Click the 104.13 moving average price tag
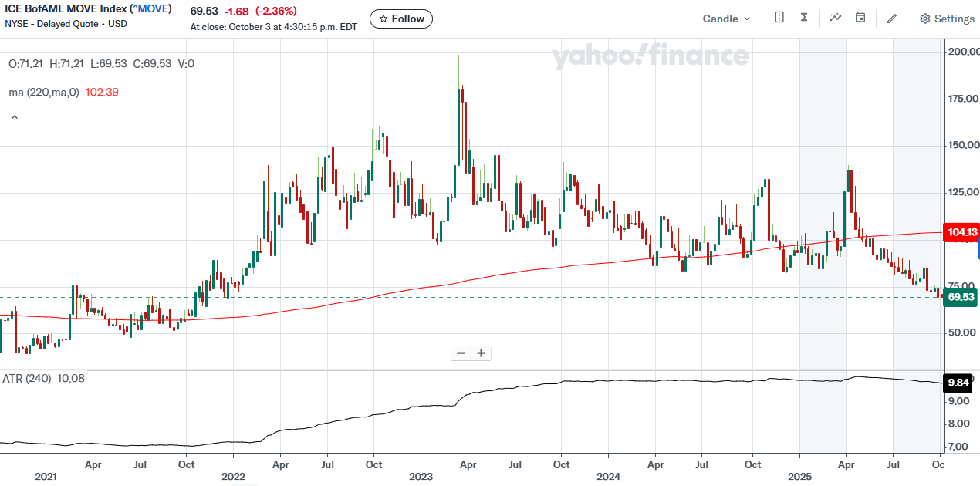The image size is (980, 486). [x=962, y=232]
